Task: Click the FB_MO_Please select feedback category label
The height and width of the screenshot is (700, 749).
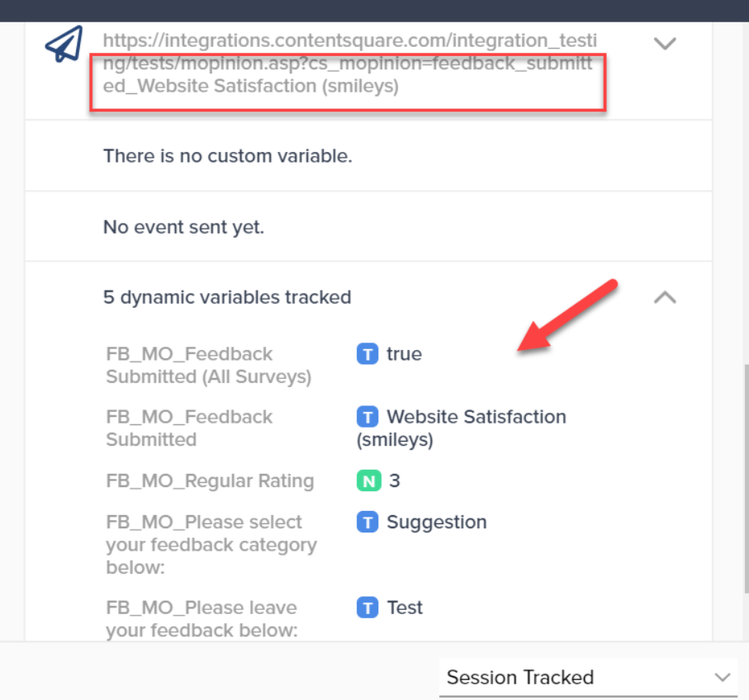Action: click(x=211, y=545)
